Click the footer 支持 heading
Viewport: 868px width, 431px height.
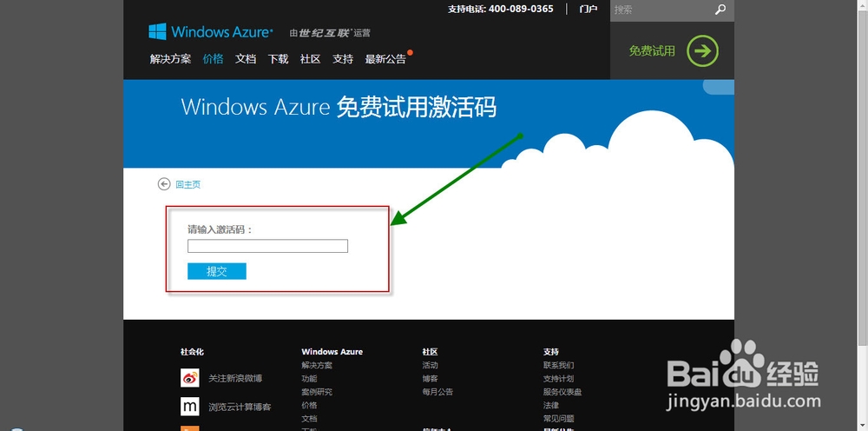coord(551,352)
